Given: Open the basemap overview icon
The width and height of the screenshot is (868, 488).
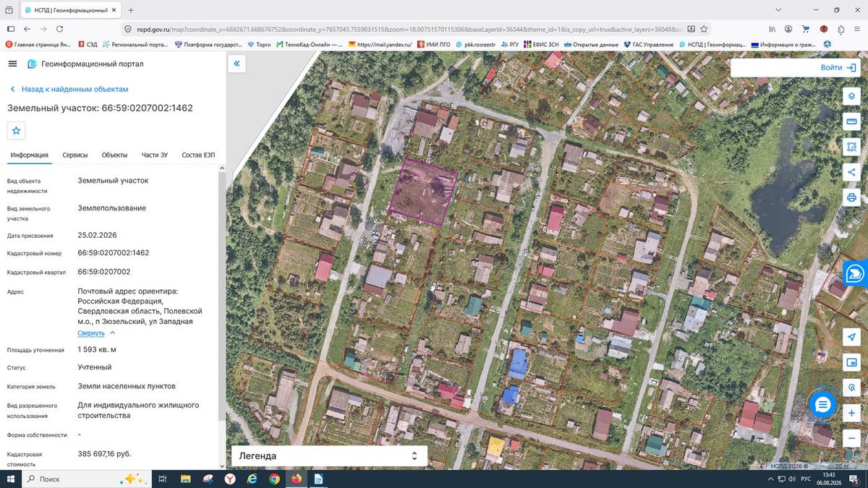Looking at the screenshot, I should pos(851,362).
